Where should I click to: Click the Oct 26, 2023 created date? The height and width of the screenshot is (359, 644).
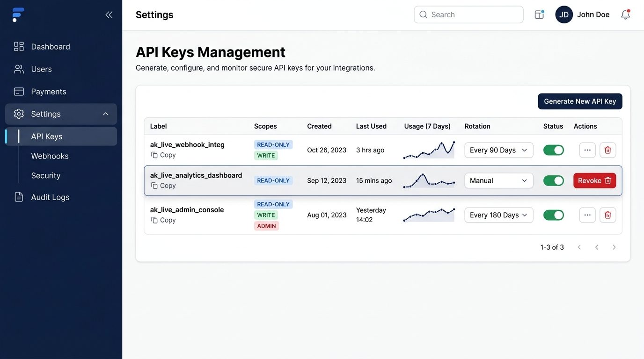(x=327, y=150)
